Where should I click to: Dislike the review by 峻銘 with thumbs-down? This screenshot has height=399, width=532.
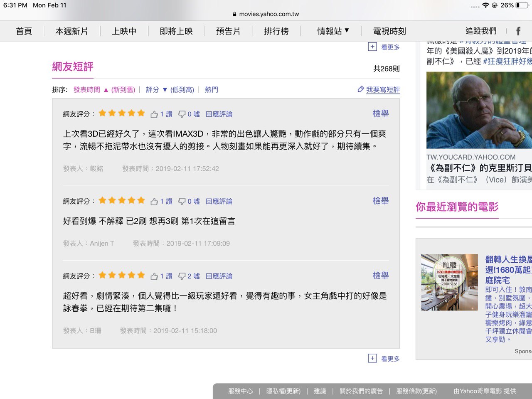click(182, 114)
